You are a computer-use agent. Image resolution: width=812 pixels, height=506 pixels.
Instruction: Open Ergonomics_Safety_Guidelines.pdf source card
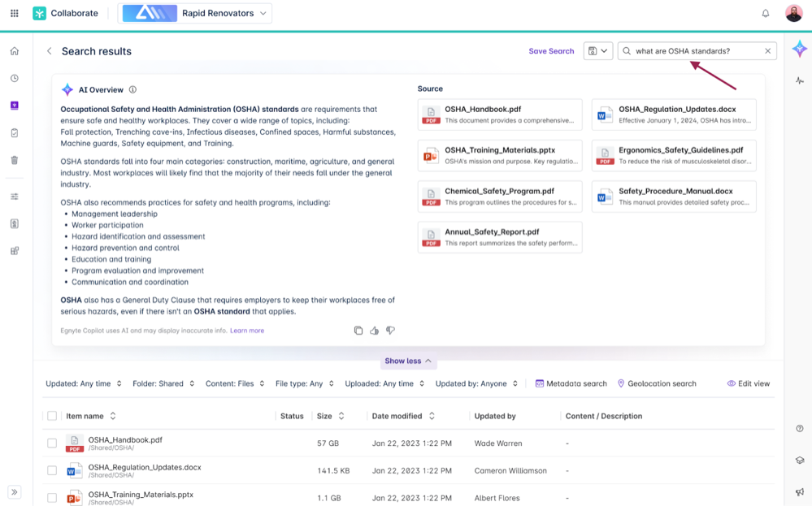(x=674, y=155)
